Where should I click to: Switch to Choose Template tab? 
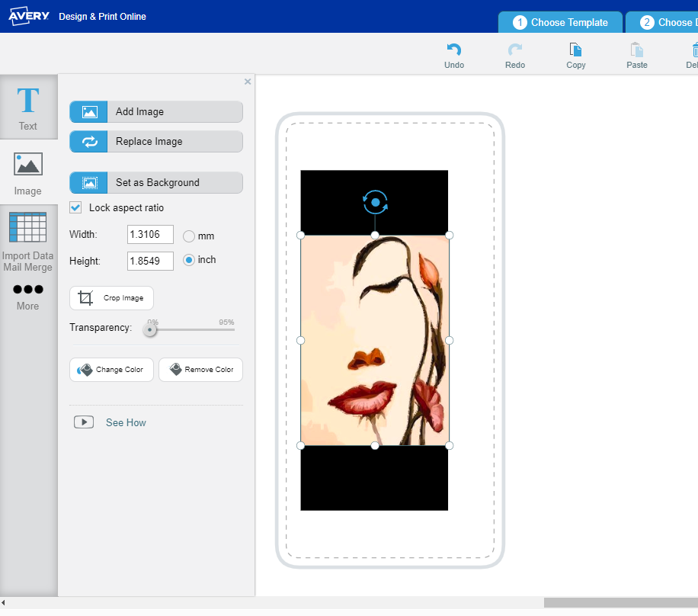[x=560, y=22]
